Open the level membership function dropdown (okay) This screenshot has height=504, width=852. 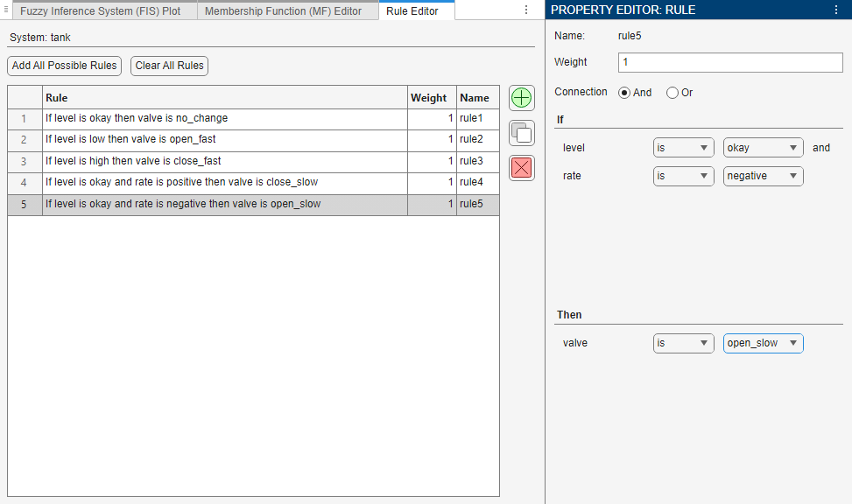[x=763, y=148]
